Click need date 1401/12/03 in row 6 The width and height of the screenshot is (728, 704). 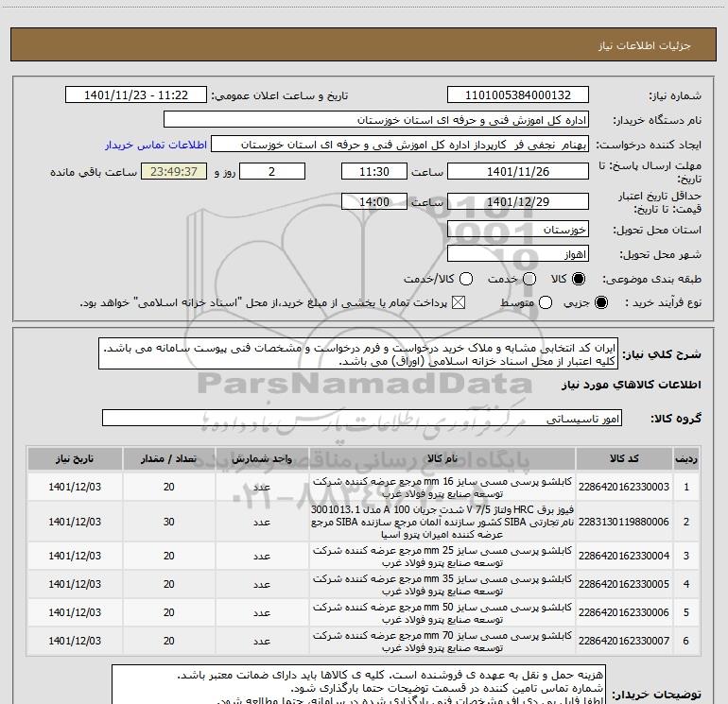tap(75, 641)
